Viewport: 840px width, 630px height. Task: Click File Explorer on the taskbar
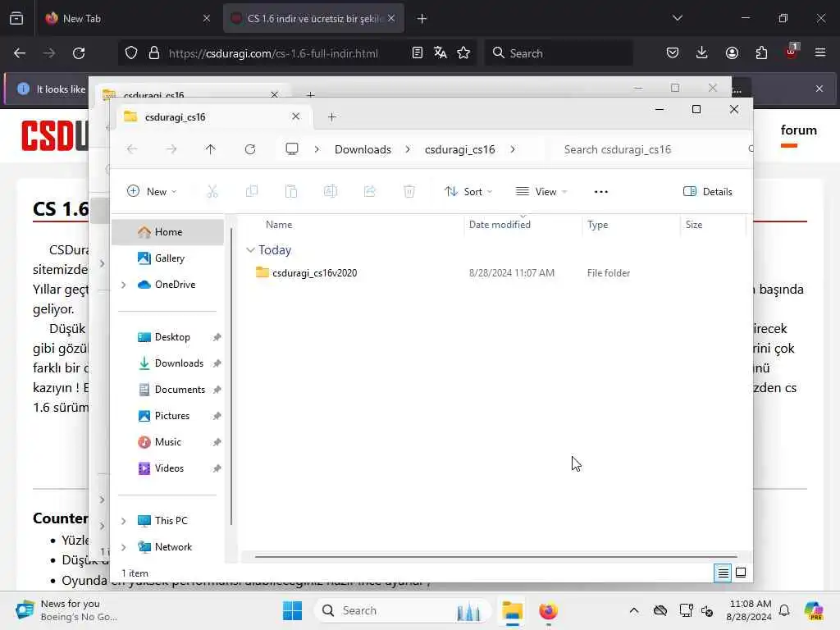(x=512, y=610)
